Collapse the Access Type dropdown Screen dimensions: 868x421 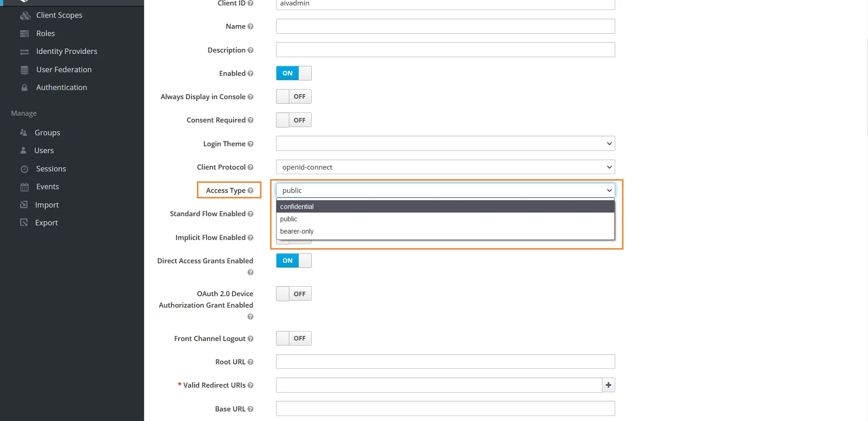click(446, 190)
